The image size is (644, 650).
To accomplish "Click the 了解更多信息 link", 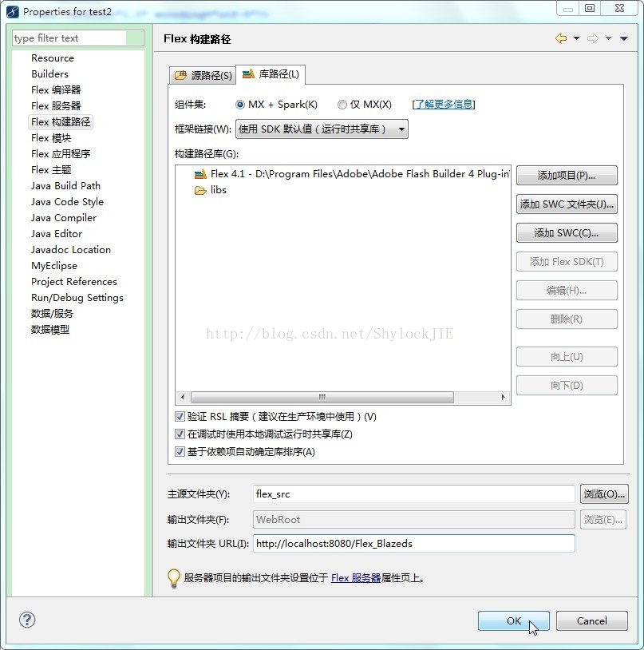I will [x=444, y=104].
